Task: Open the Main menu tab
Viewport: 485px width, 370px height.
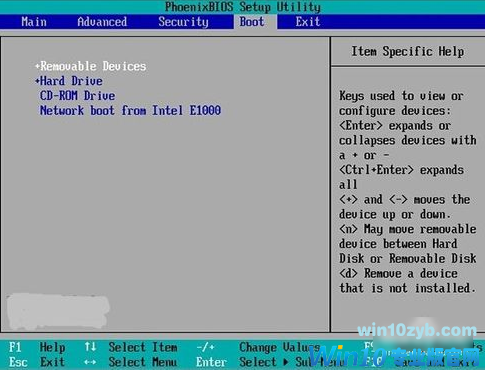Action: click(x=34, y=22)
